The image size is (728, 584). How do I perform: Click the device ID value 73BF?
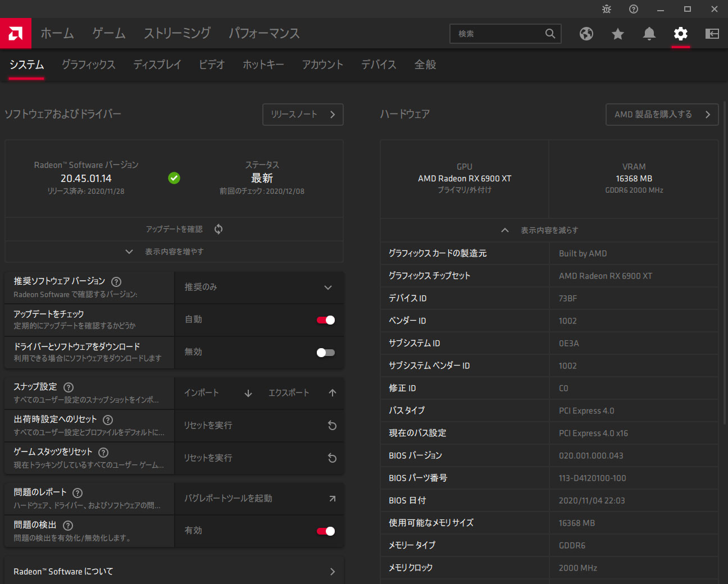pyautogui.click(x=568, y=299)
